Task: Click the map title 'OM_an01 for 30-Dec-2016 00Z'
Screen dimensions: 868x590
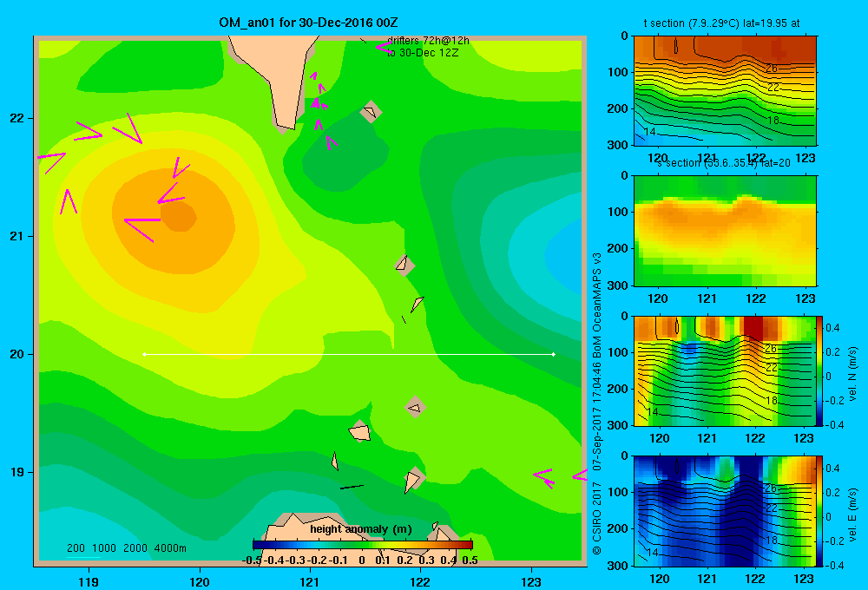Action: pyautogui.click(x=308, y=23)
